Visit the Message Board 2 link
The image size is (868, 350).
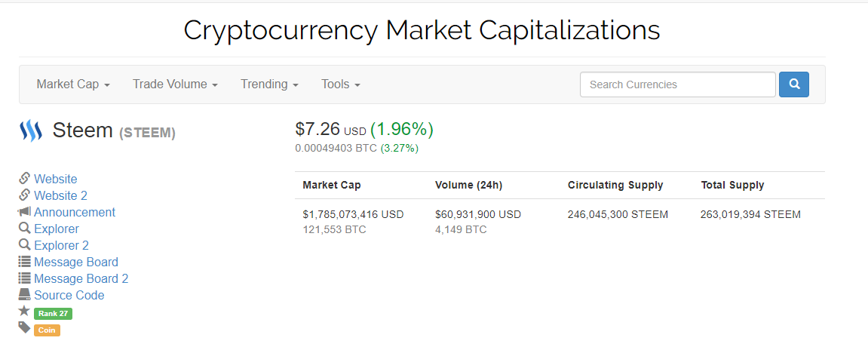[x=81, y=278]
